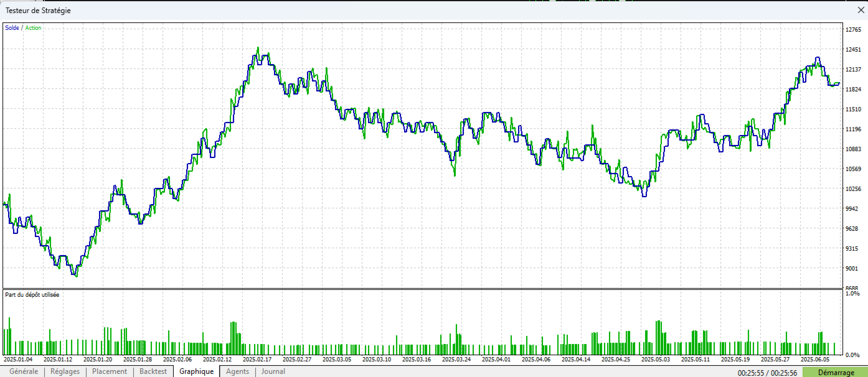Viewport: 868px width, 377px height.
Task: Click the 2025.05.03 date label
Action: [656, 359]
